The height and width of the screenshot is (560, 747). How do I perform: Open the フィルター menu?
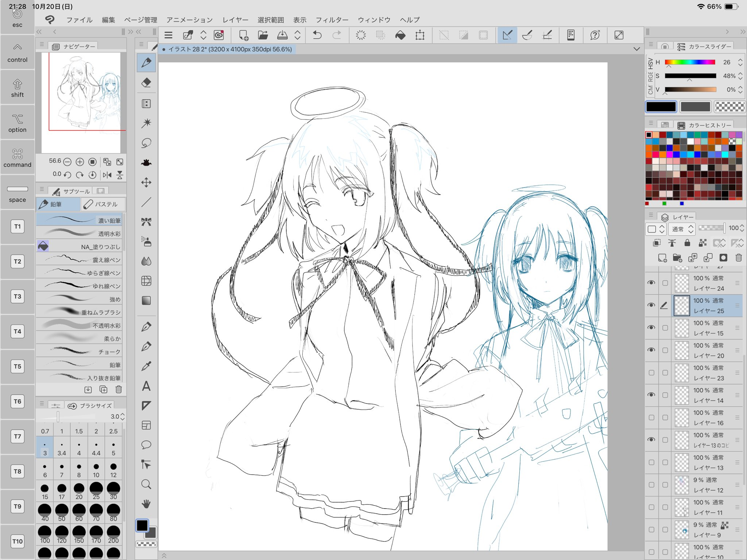coord(332,20)
